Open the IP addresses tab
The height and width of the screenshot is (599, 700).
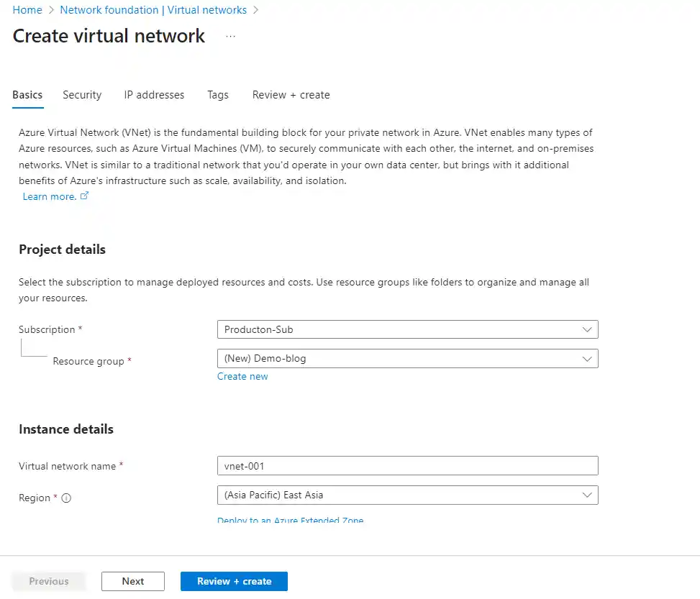(x=154, y=95)
